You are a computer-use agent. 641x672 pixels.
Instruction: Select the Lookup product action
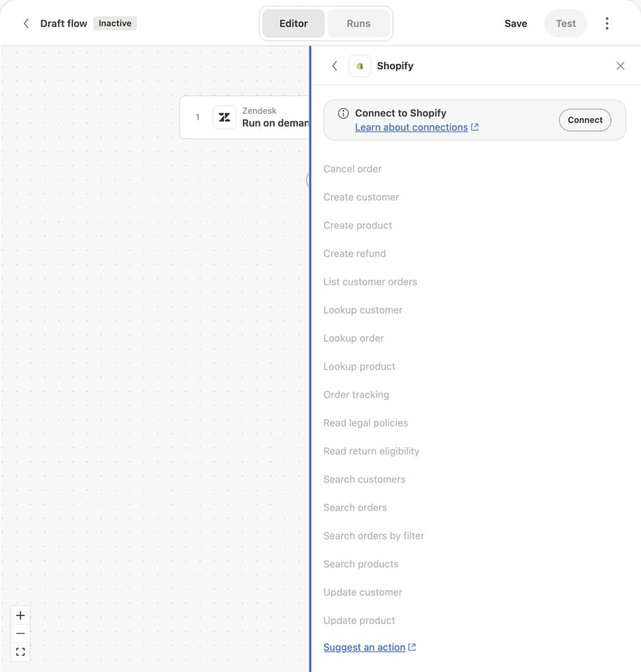click(x=359, y=367)
